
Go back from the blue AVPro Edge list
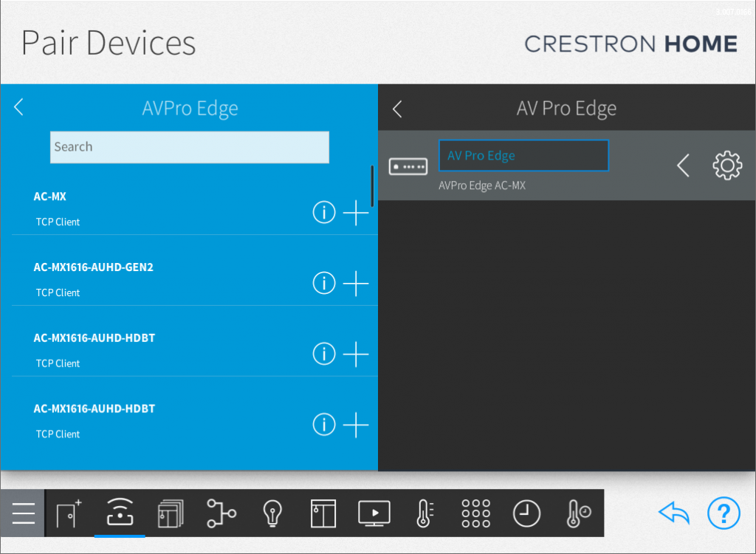18,107
